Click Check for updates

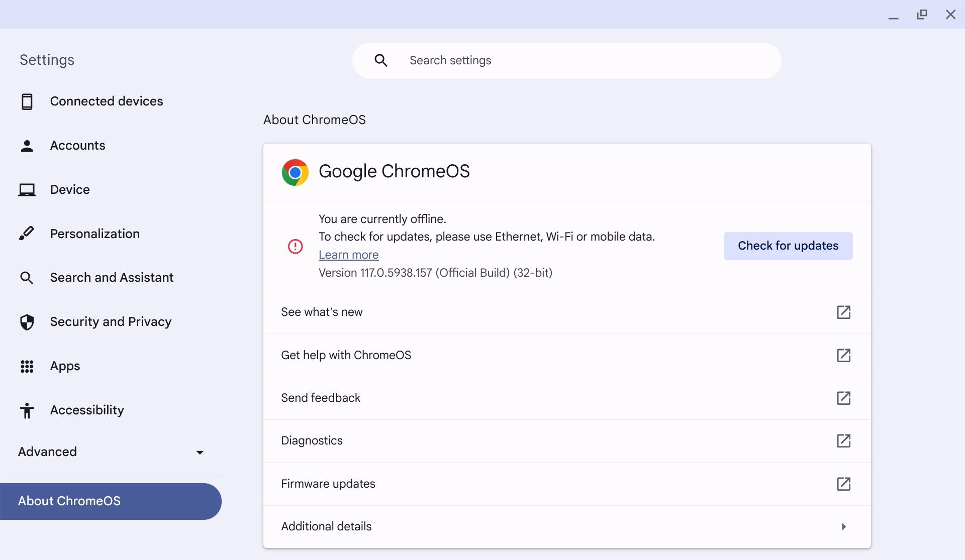[x=788, y=246]
